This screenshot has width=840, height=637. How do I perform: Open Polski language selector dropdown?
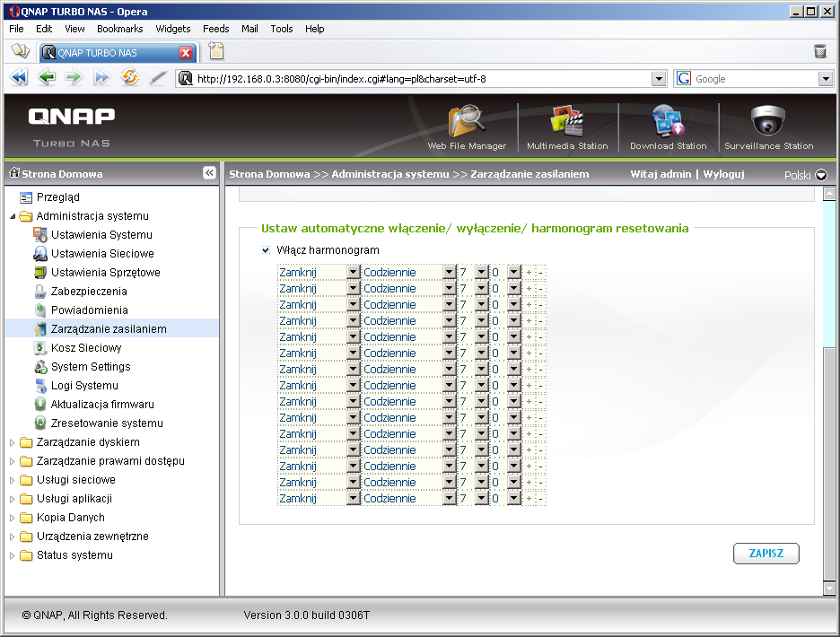(x=821, y=175)
